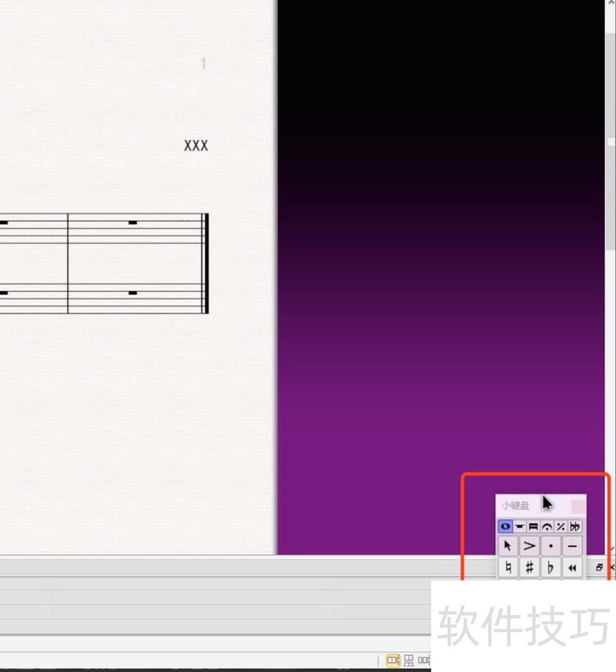Select the top staff's last bar rest

(x=132, y=222)
